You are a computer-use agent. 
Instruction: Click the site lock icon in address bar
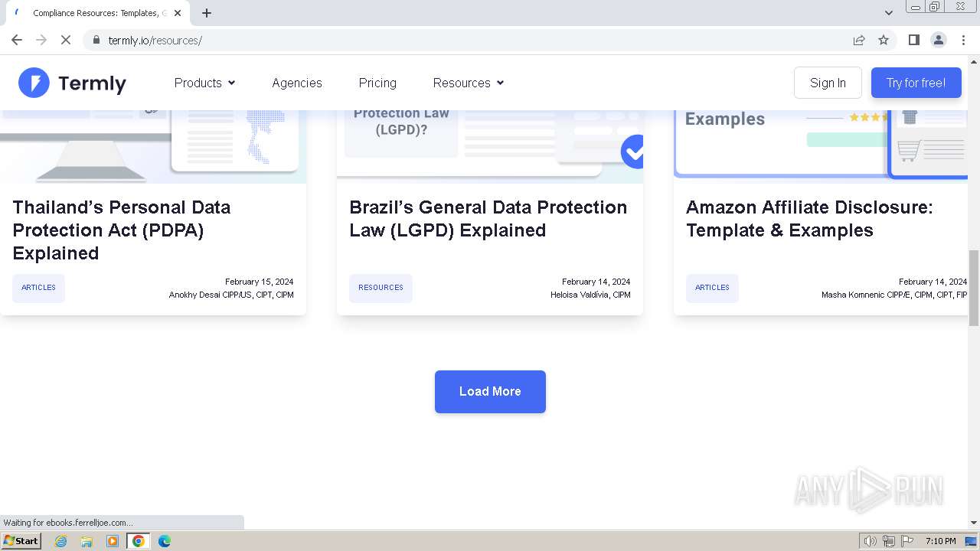click(x=96, y=40)
